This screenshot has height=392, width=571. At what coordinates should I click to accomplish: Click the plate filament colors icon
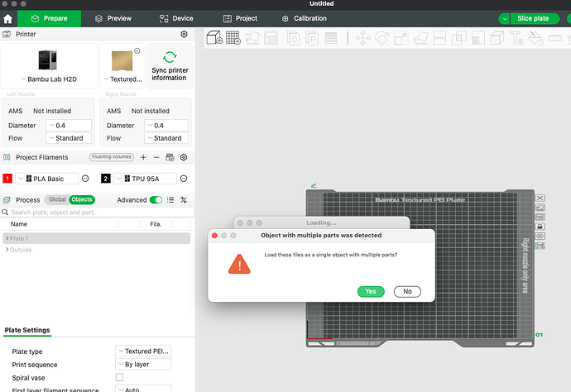click(540, 246)
